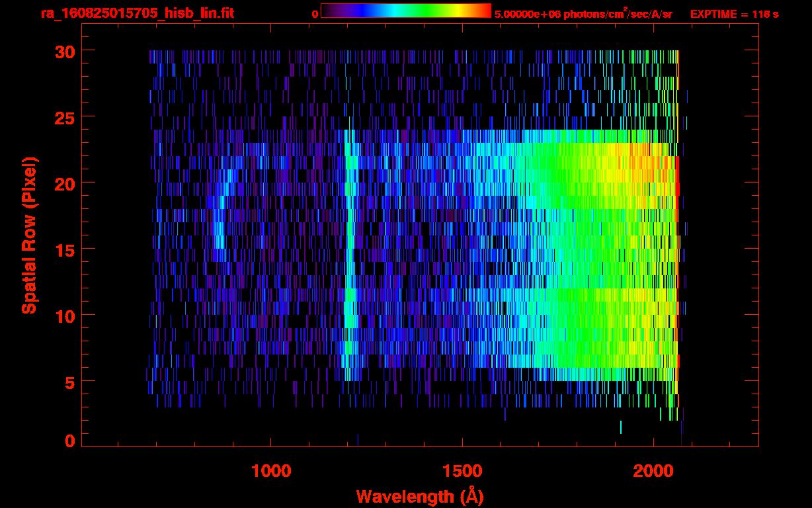
Task: Click the 2000 wavelength tick label
Action: coord(653,470)
